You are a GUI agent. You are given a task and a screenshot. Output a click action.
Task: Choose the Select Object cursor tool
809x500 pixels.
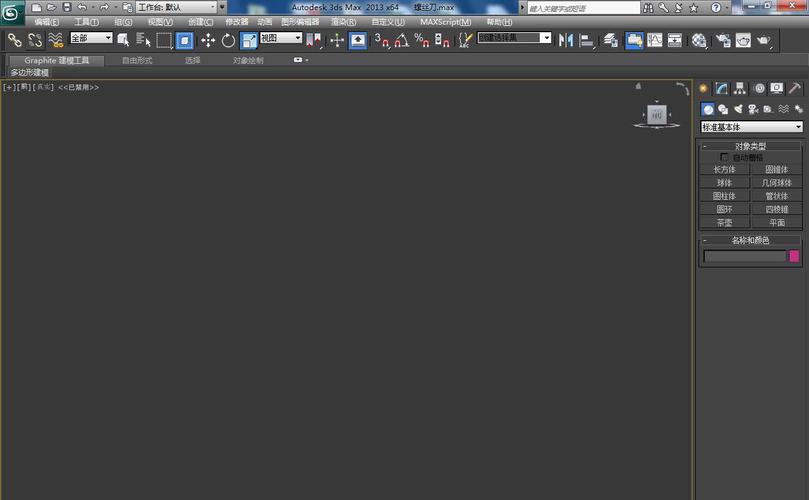click(123, 40)
